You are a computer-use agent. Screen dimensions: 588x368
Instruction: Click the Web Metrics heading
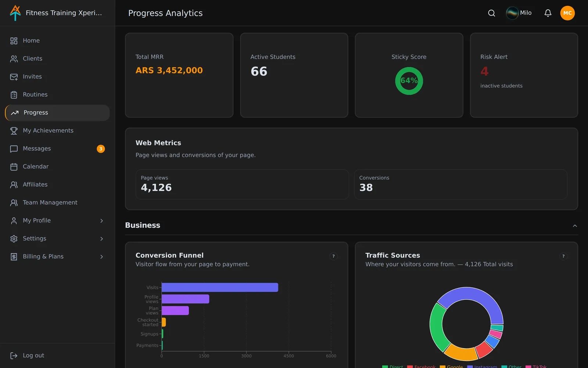[x=158, y=143]
